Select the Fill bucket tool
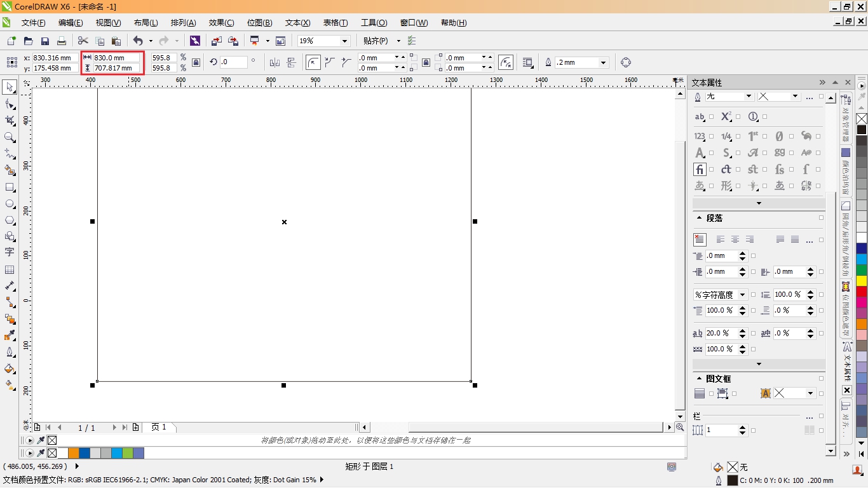The width and height of the screenshot is (868, 488). coord(10,368)
